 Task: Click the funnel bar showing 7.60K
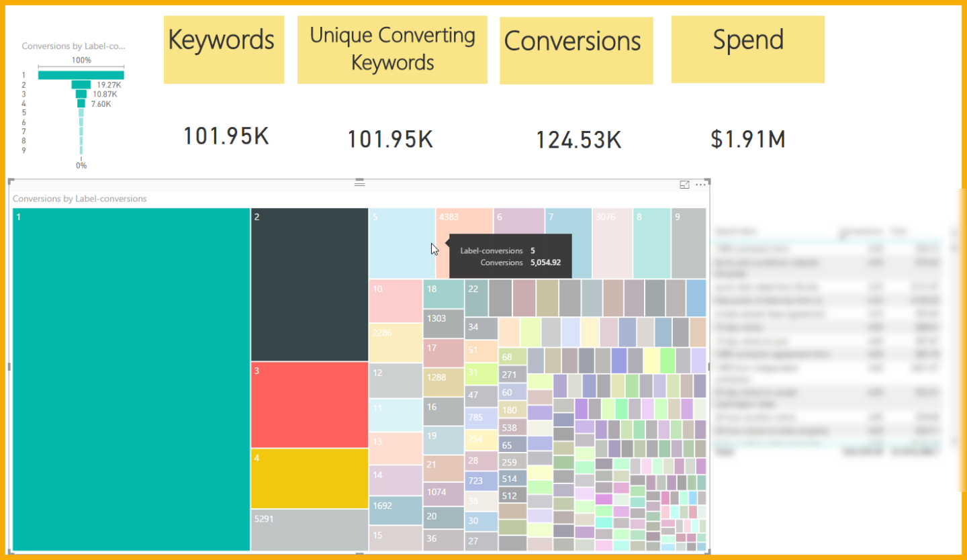tap(81, 103)
